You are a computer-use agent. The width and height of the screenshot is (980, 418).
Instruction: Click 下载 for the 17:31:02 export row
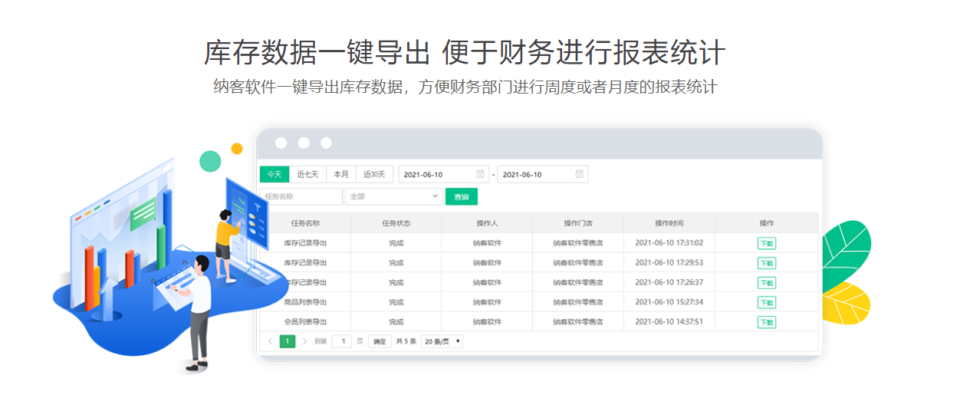point(766,243)
